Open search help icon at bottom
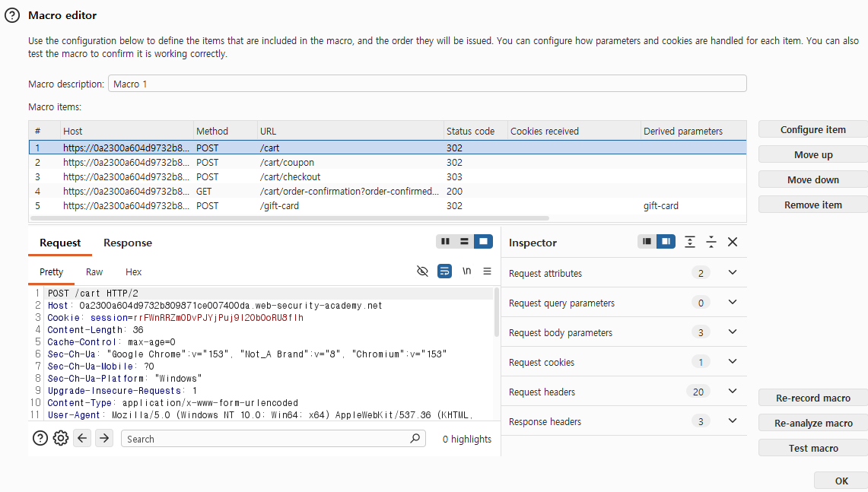This screenshot has height=492, width=868. pos(40,438)
